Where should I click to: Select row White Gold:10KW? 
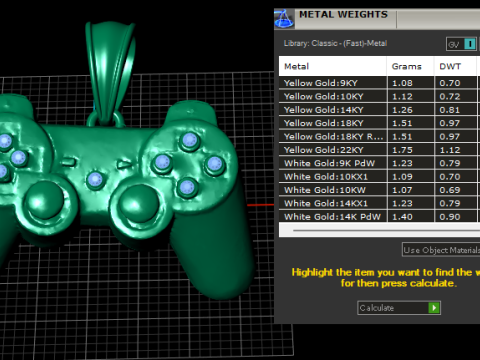point(379,190)
